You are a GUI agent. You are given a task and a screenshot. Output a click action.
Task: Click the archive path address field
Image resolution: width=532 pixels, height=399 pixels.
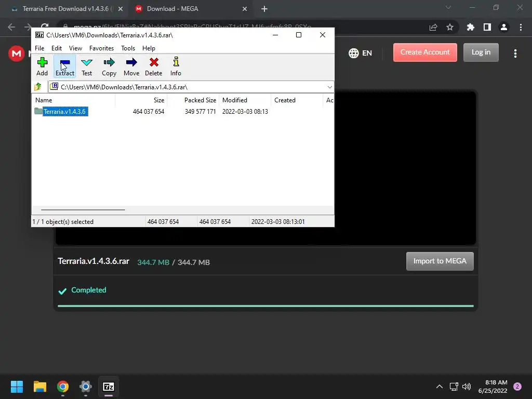pyautogui.click(x=191, y=87)
